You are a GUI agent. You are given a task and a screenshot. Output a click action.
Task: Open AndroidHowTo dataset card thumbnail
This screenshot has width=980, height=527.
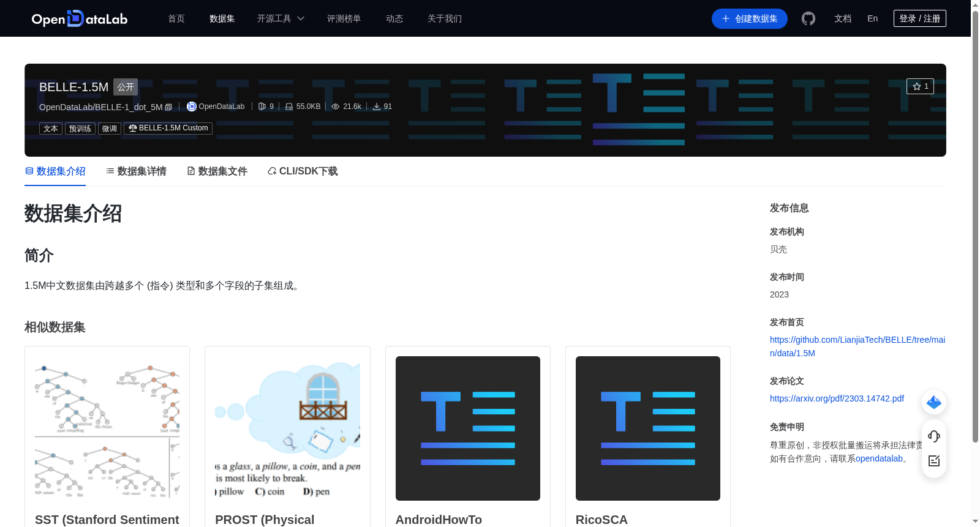click(468, 428)
